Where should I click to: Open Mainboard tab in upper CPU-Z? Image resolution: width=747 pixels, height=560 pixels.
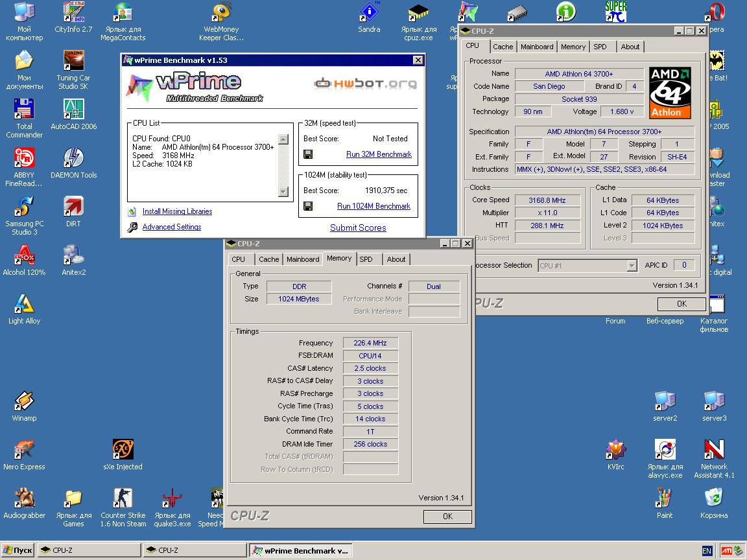537,47
